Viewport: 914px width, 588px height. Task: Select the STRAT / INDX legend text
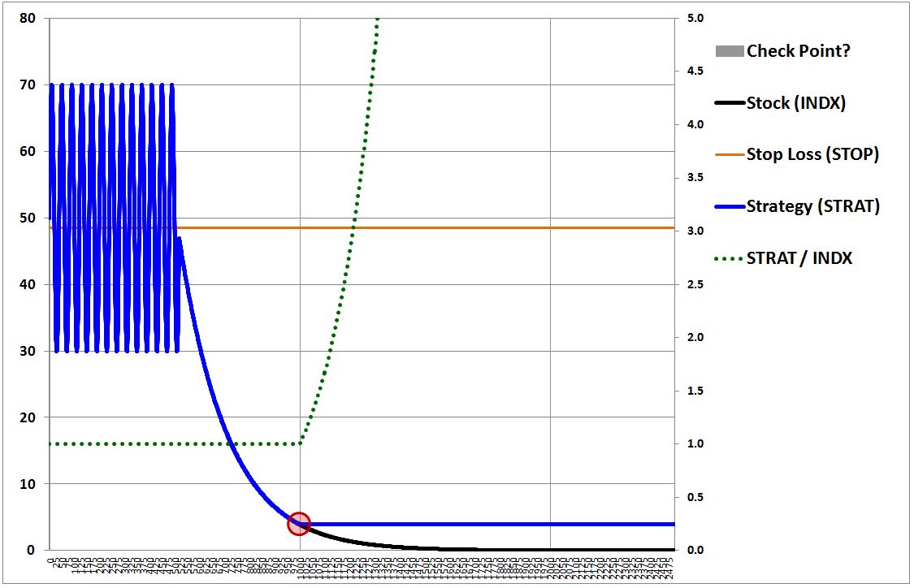tap(799, 258)
